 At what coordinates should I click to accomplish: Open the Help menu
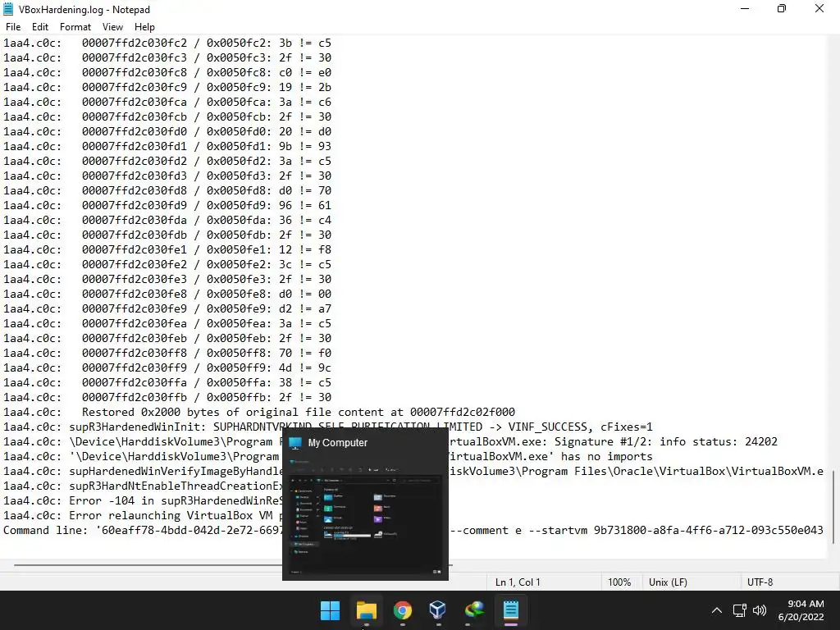(144, 27)
